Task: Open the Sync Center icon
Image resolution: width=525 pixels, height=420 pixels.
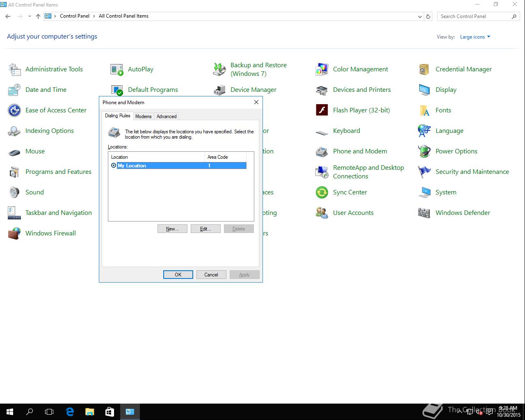Action: [322, 192]
